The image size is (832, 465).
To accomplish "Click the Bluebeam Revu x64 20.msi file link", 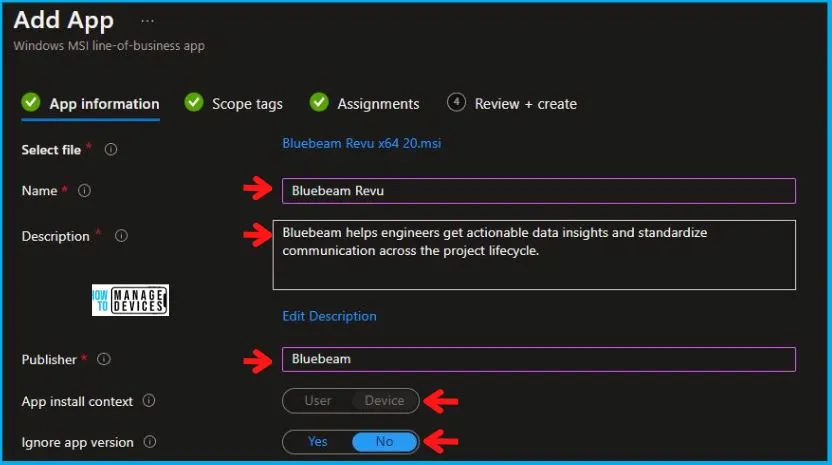I will (362, 143).
